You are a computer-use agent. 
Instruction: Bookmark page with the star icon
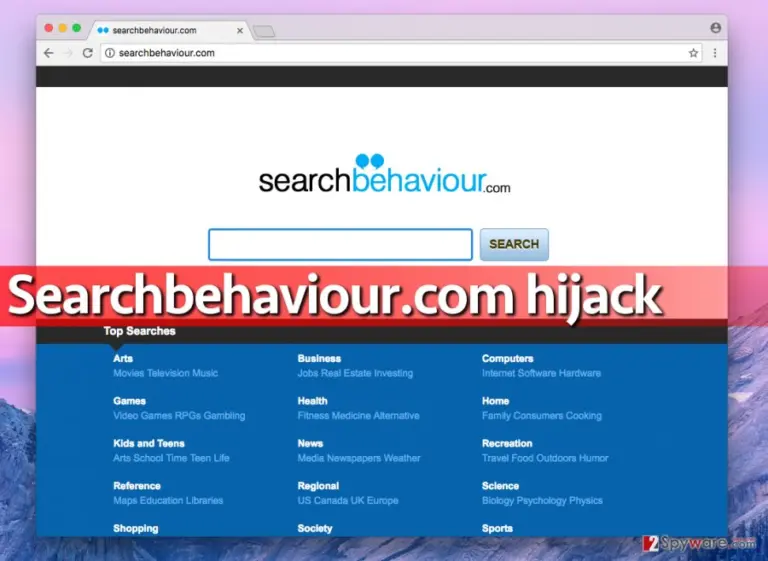point(693,53)
